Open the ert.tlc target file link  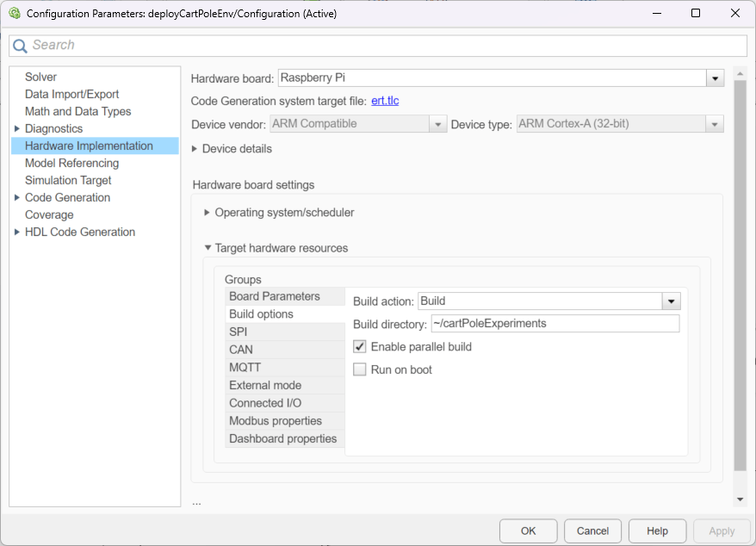click(385, 101)
